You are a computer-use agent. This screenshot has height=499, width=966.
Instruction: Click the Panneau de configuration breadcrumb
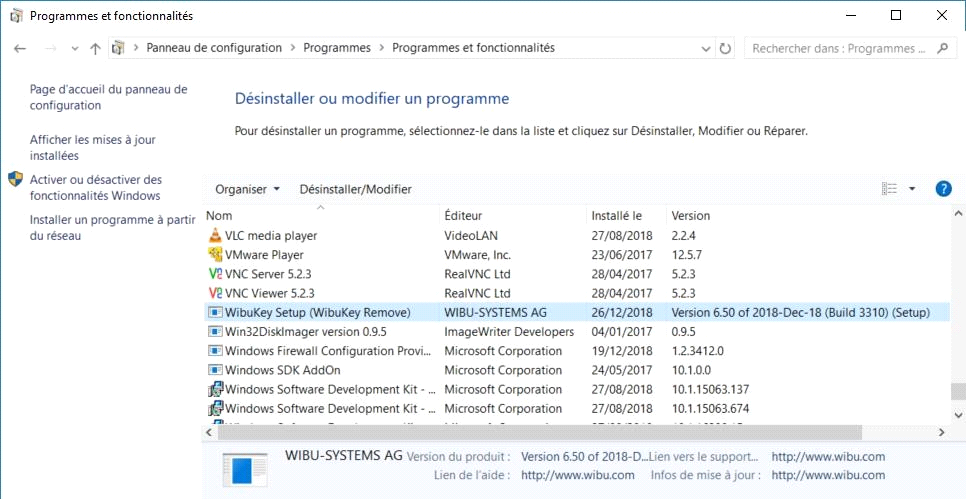[x=214, y=47]
